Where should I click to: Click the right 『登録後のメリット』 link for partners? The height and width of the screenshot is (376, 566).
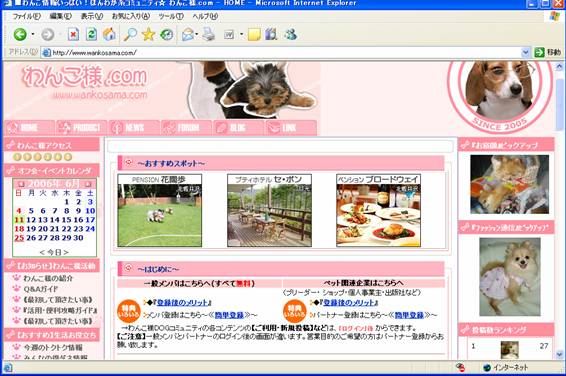[x=348, y=303]
